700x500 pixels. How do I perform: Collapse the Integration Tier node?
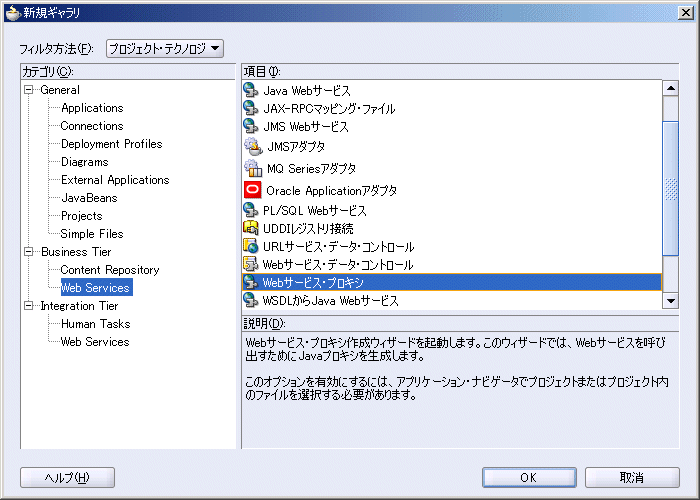[x=29, y=306]
